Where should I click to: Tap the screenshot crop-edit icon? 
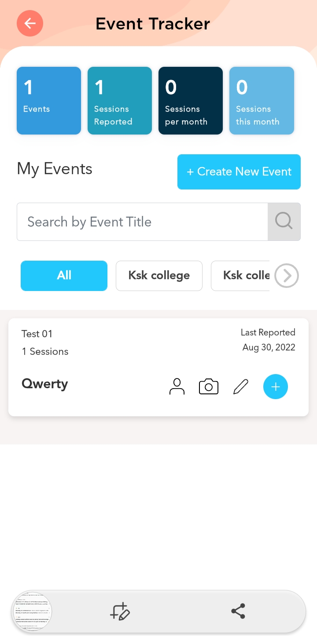[x=120, y=611]
